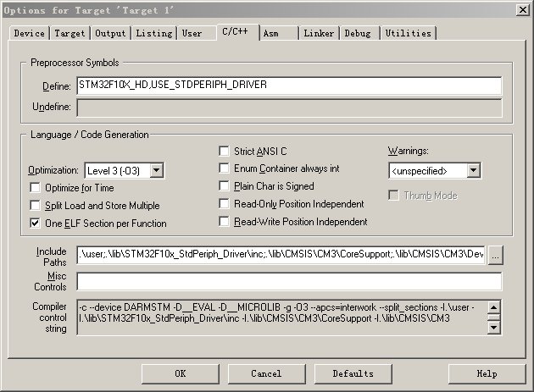Open Include Paths browse button
The height and width of the screenshot is (392, 534).
496,255
